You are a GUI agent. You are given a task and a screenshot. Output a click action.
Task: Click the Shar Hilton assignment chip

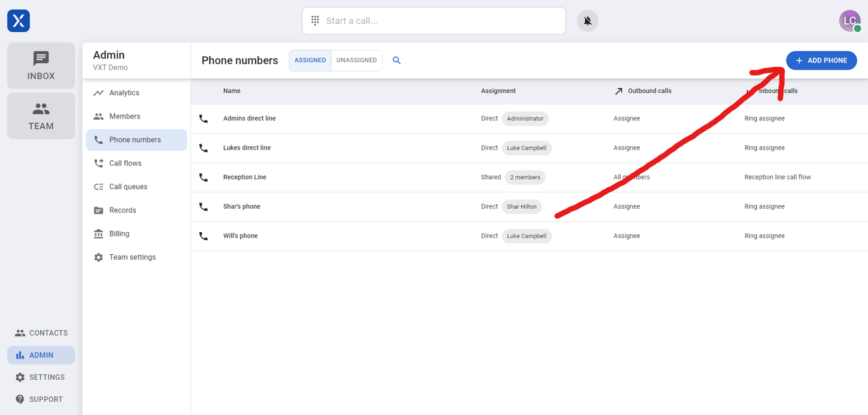(x=522, y=206)
